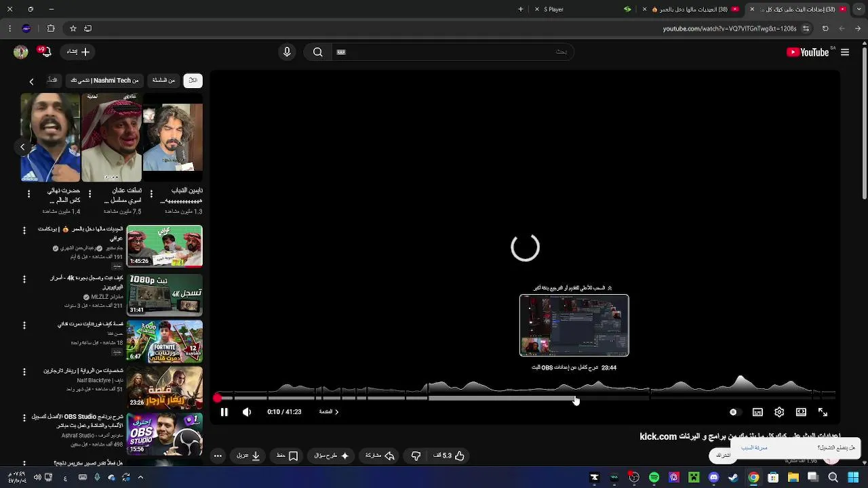Open the Short with blue Adidas jersey
This screenshot has height=488, width=868.
click(x=50, y=138)
